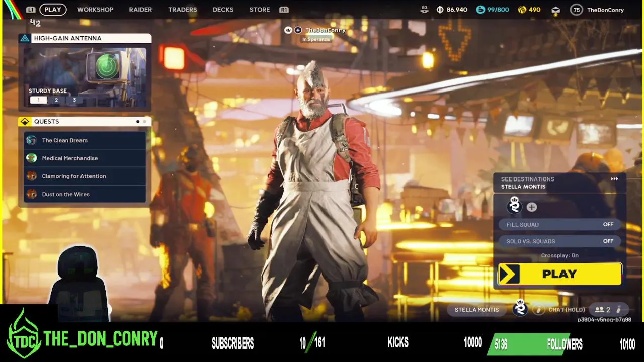Click the R3 indicator icon in top bar
The width and height of the screenshot is (644, 362).
[x=425, y=10]
